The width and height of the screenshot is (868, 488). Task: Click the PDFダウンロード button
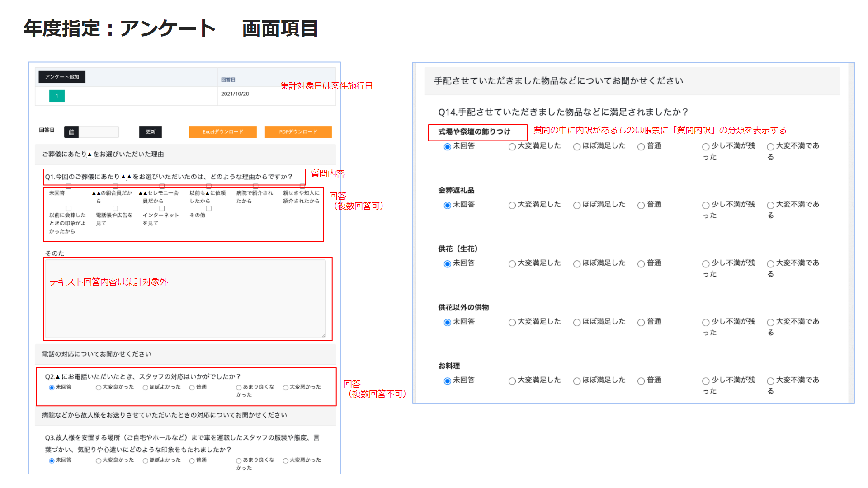click(298, 132)
